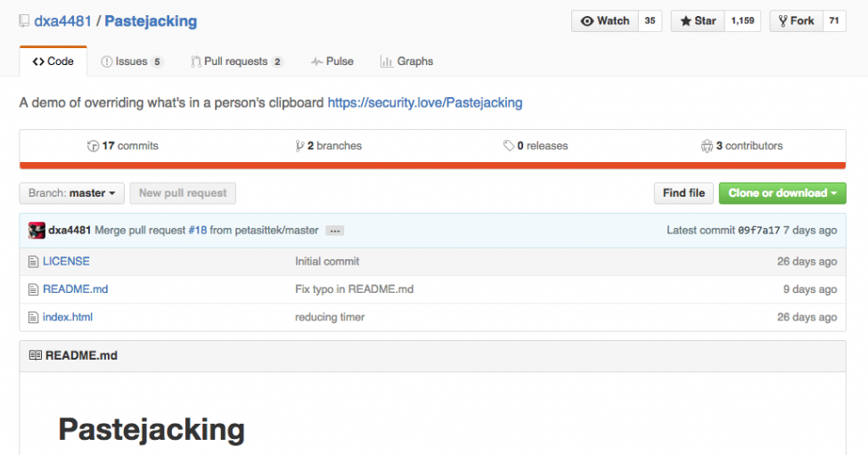Image resolution: width=868 pixels, height=455 pixels.
Task: Open the Pulse tab
Action: tap(332, 61)
